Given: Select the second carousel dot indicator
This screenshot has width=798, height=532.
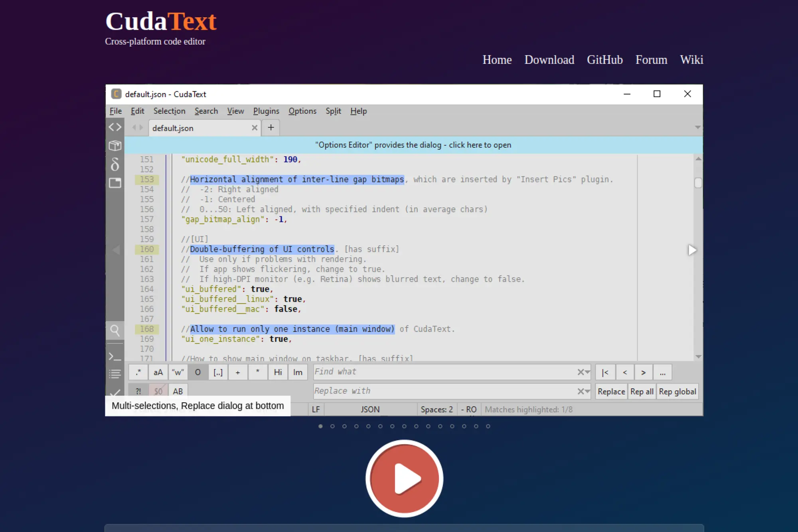Looking at the screenshot, I should [332, 426].
